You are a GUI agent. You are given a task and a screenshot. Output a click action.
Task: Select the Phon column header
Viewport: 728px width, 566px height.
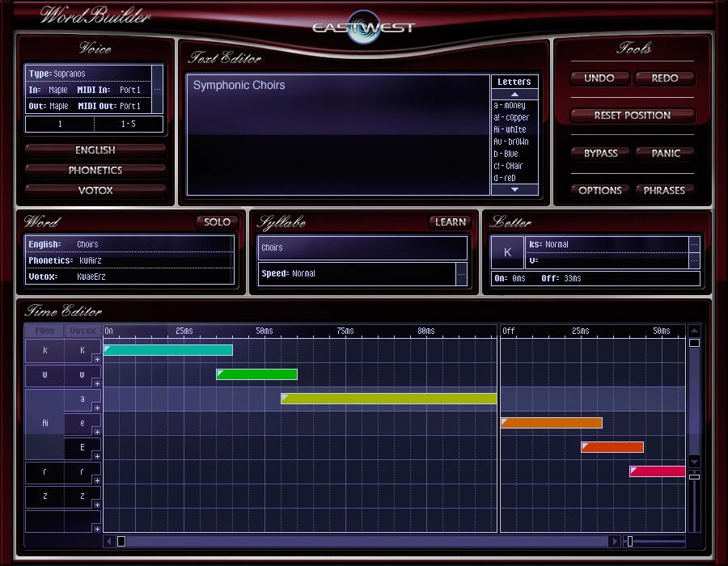44,331
